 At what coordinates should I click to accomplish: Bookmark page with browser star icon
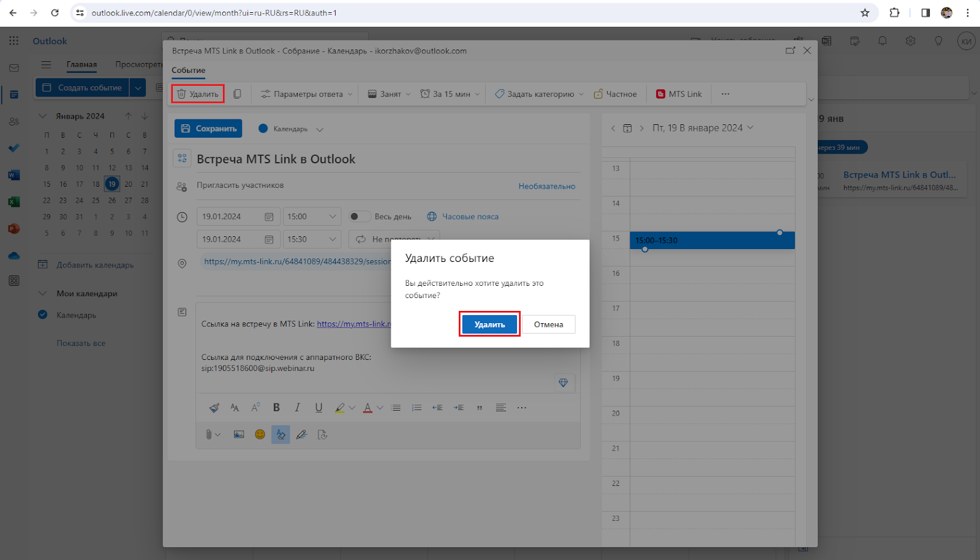coord(865,13)
